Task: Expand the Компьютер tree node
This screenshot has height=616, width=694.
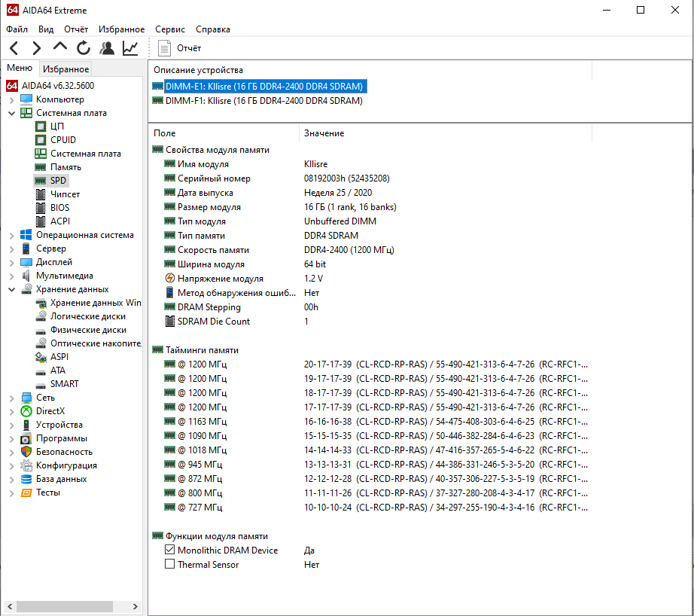Action: coord(12,99)
